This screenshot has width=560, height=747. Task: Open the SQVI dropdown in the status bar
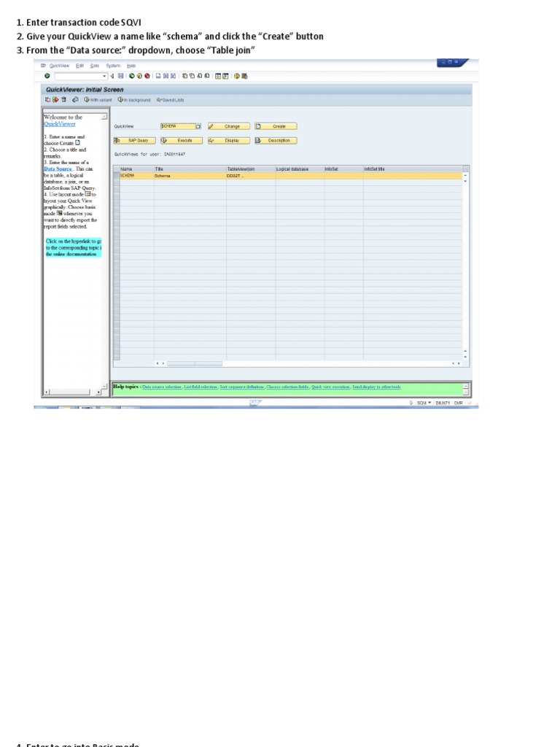pos(429,403)
